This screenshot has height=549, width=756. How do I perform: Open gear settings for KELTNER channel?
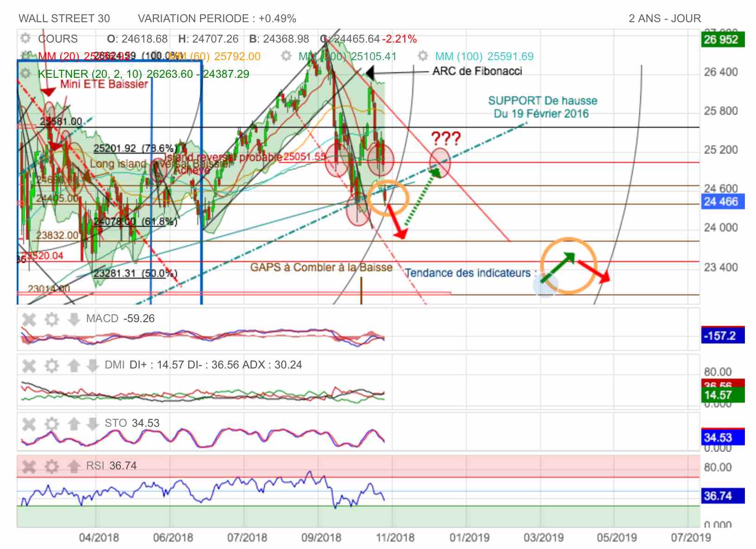point(26,74)
